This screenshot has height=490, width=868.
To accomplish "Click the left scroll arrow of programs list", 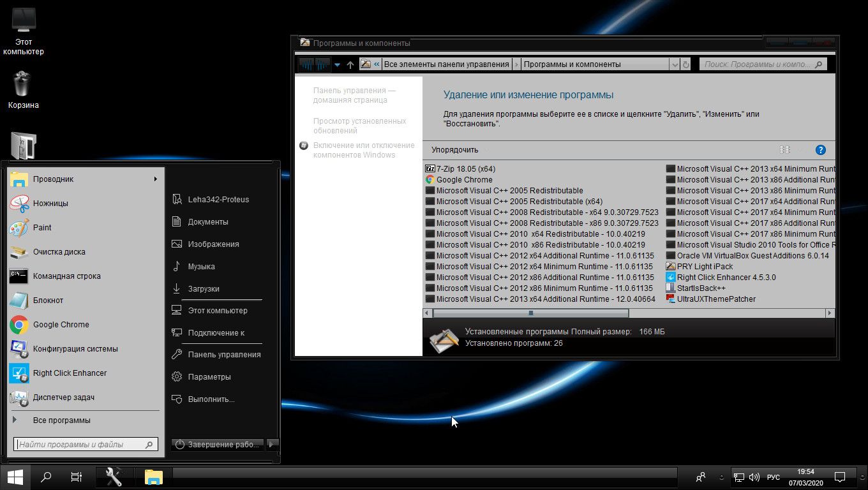I will (428, 313).
